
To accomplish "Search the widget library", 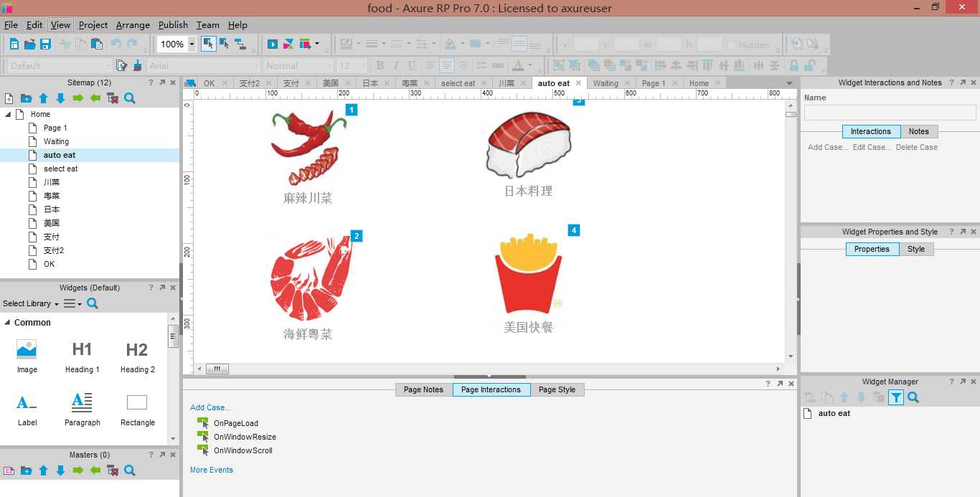I will (x=93, y=303).
